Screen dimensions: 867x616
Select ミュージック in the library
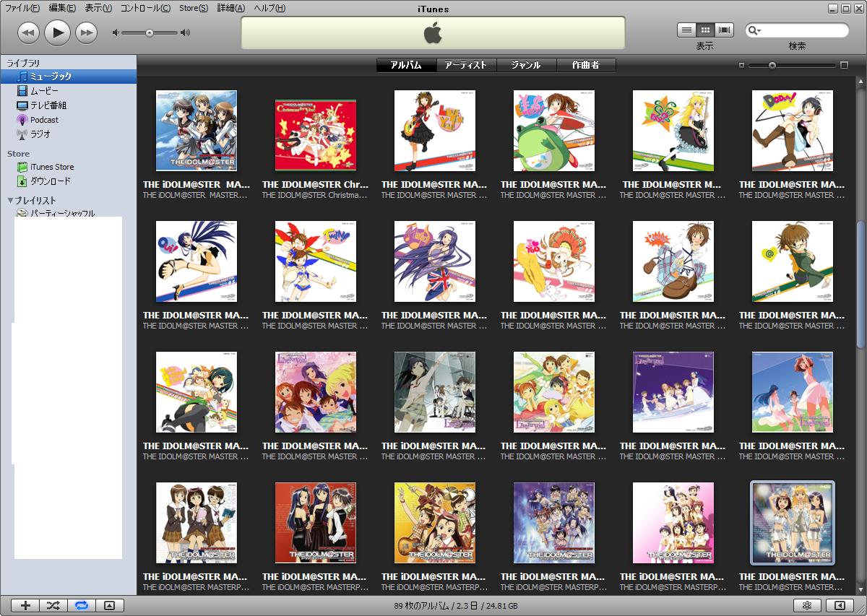tap(69, 77)
